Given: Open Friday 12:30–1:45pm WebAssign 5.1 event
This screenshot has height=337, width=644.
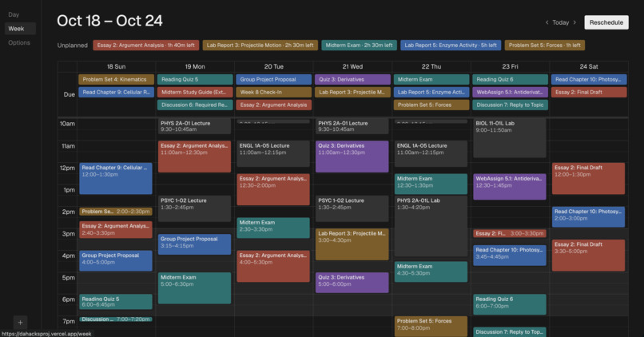Looking at the screenshot, I should pos(510,187).
